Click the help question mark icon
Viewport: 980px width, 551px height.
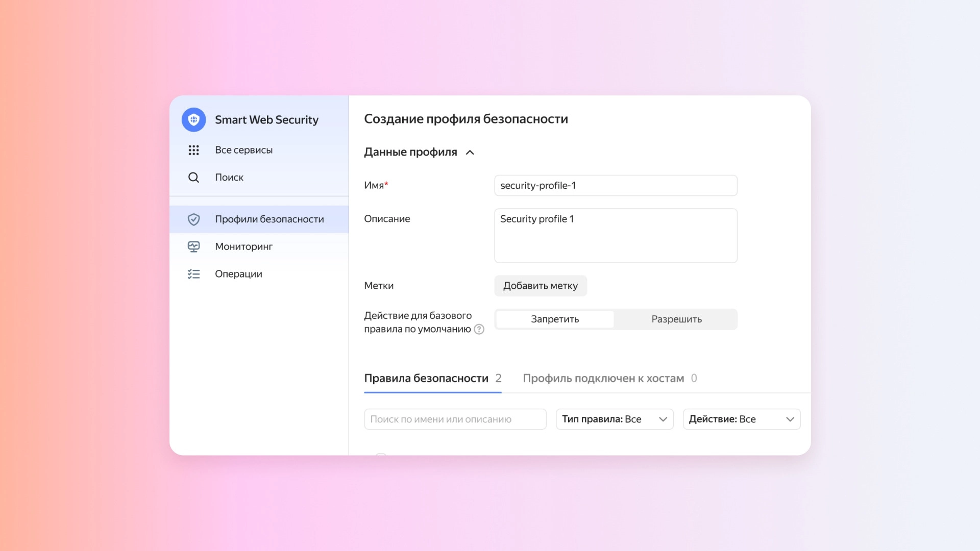(x=479, y=329)
